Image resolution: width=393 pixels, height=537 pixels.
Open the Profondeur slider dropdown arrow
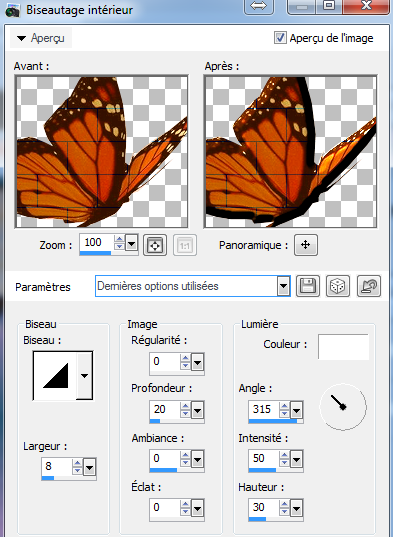(x=198, y=410)
